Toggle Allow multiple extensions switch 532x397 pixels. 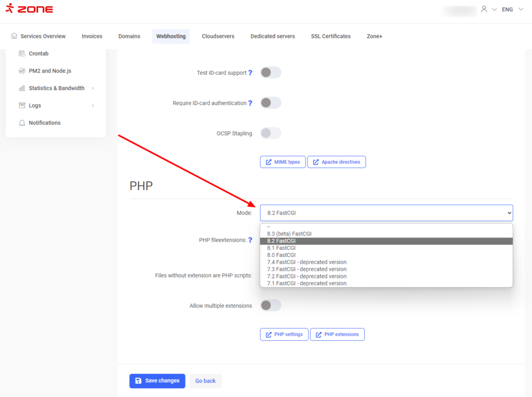270,306
